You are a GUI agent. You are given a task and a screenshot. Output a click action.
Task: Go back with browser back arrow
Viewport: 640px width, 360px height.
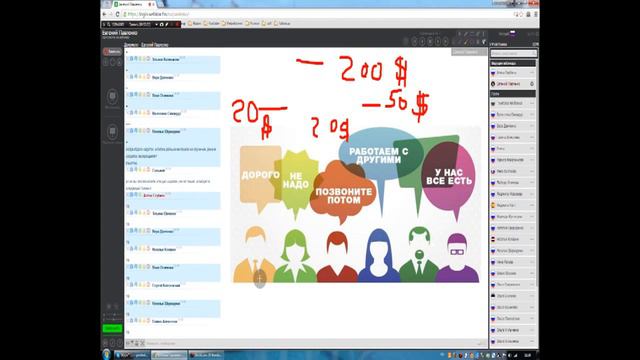coord(104,14)
